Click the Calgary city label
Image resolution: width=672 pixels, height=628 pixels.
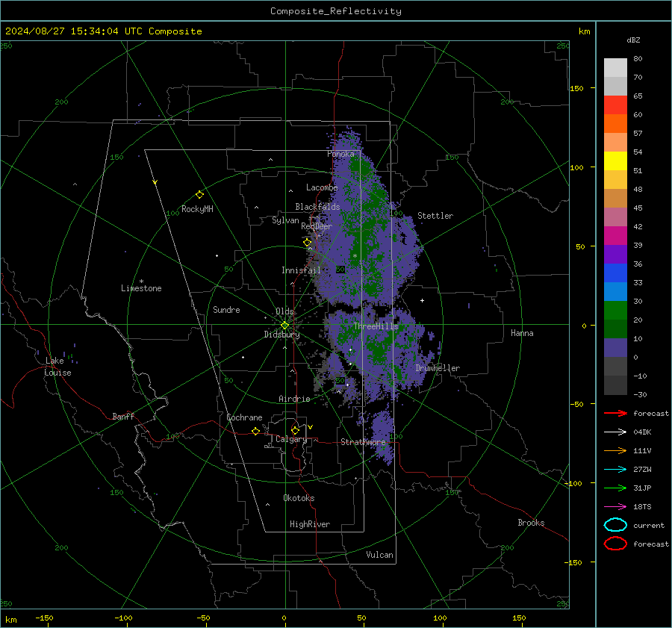tap(291, 439)
